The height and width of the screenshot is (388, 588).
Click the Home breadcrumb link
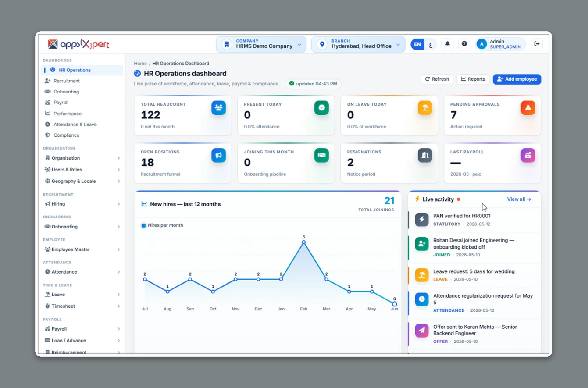click(x=140, y=64)
